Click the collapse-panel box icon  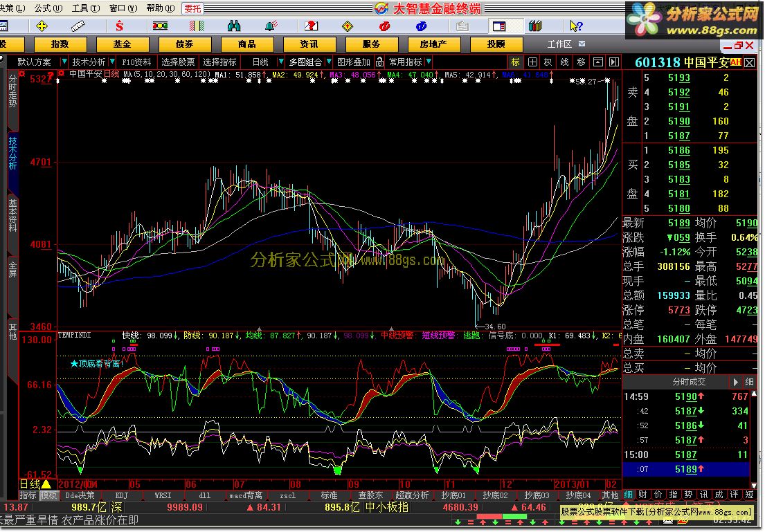597,62
